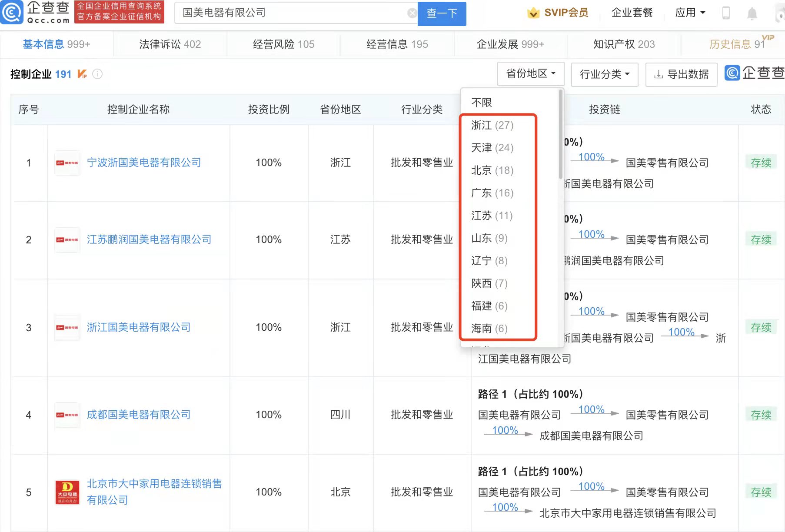This screenshot has width=785, height=532.
Task: Expand the 行业分类 filter dropdown
Action: point(605,74)
